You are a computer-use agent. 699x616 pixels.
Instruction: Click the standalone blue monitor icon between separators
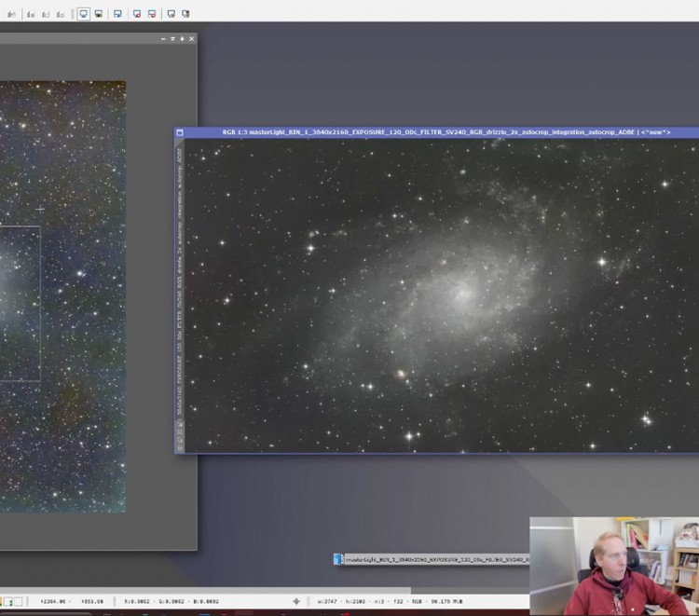(117, 14)
